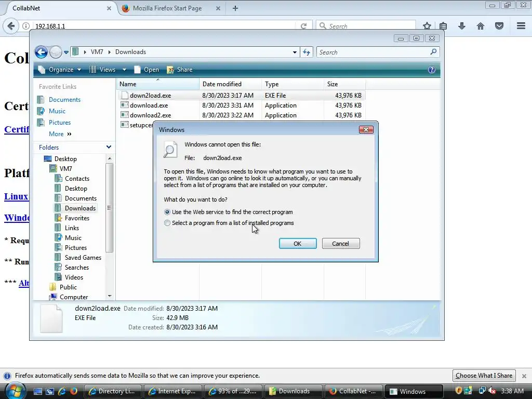
Task: Select VM7 folder in tree
Action: click(x=65, y=169)
